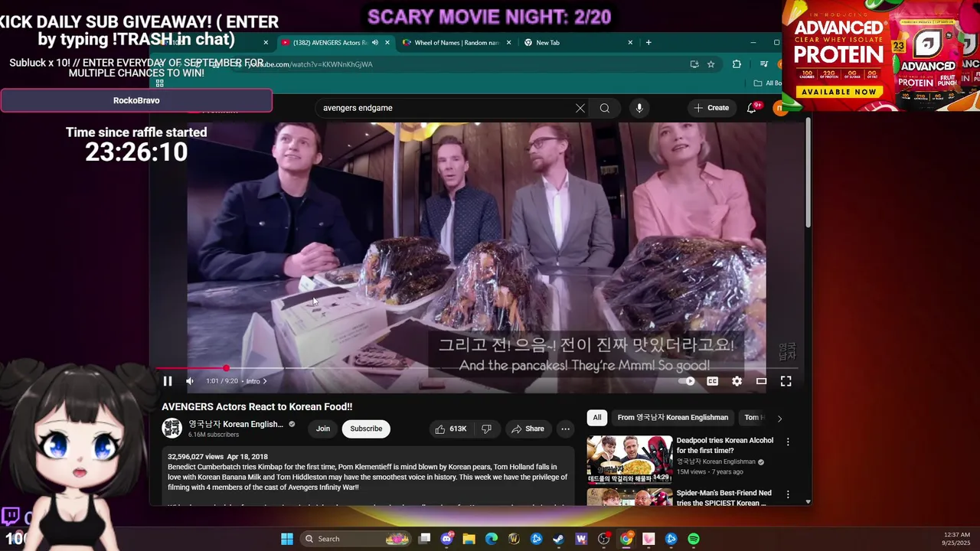Open the Chrome extensions puzzle icon
Image resolution: width=980 pixels, height=551 pixels.
point(737,64)
